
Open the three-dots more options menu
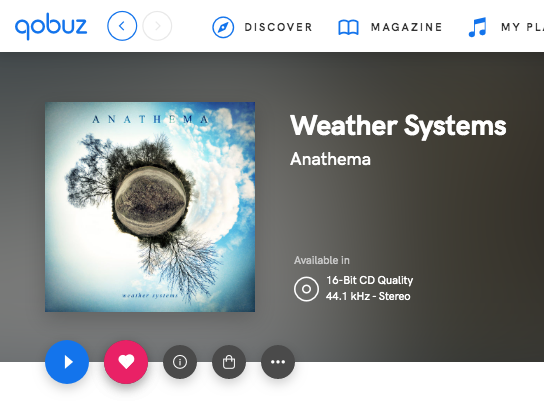[278, 362]
